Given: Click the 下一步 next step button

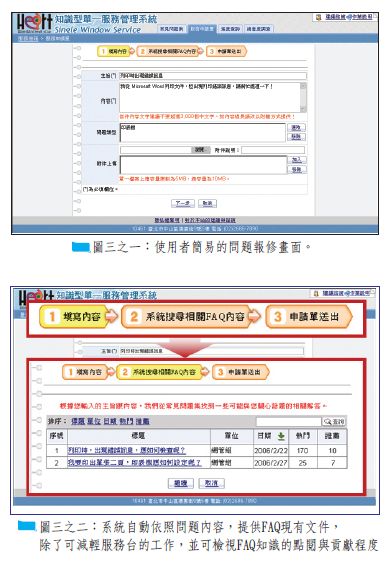Looking at the screenshot, I should tap(182, 204).
